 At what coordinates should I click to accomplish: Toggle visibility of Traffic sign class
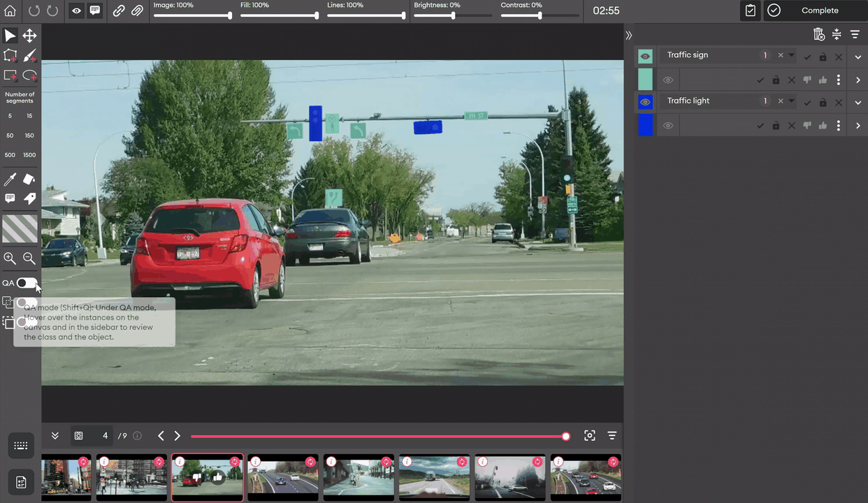tap(645, 56)
